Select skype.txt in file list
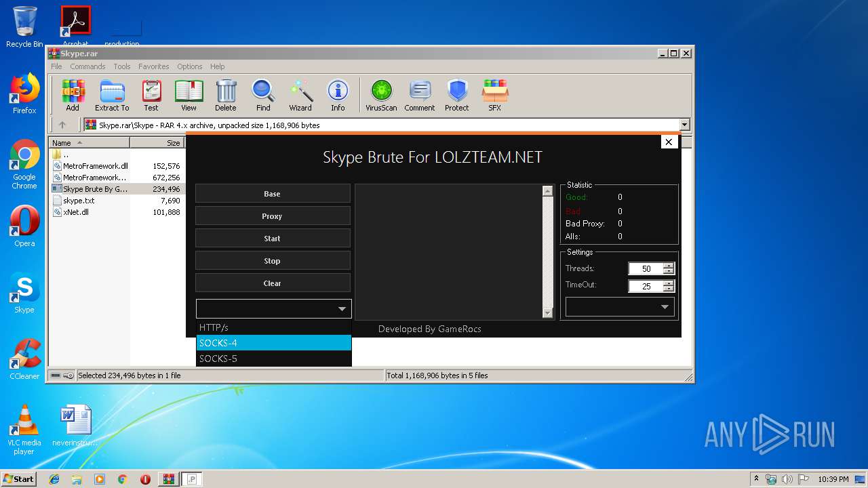Viewport: 868px width, 488px height. (79, 201)
